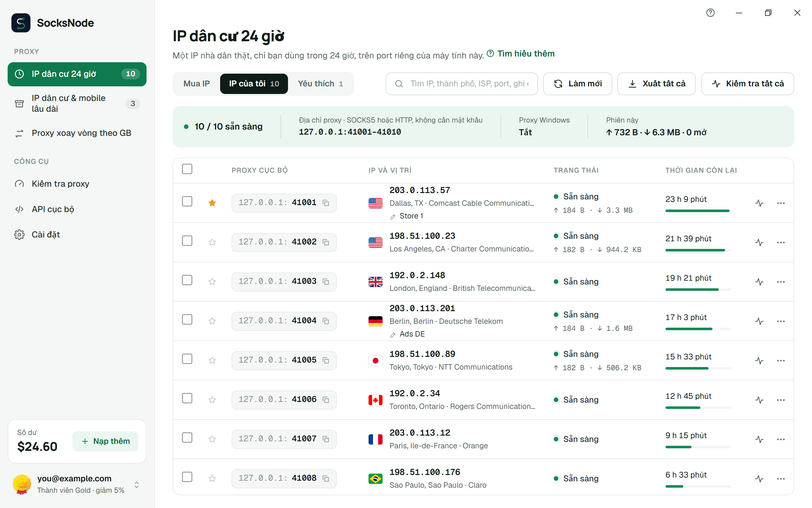This screenshot has height=508, width=812.
Task: Click the 127.0.0.1:41001-41010 proxy address
Action: (350, 132)
